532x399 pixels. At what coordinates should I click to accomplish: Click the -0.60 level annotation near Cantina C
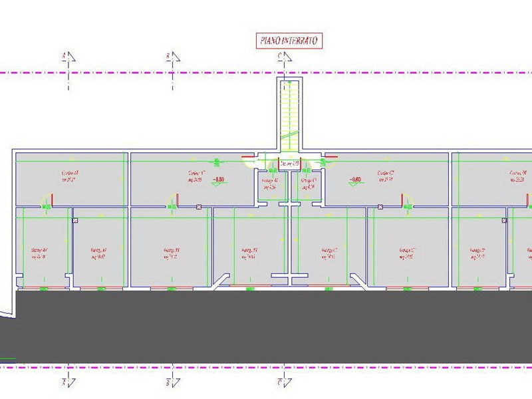(x=352, y=178)
